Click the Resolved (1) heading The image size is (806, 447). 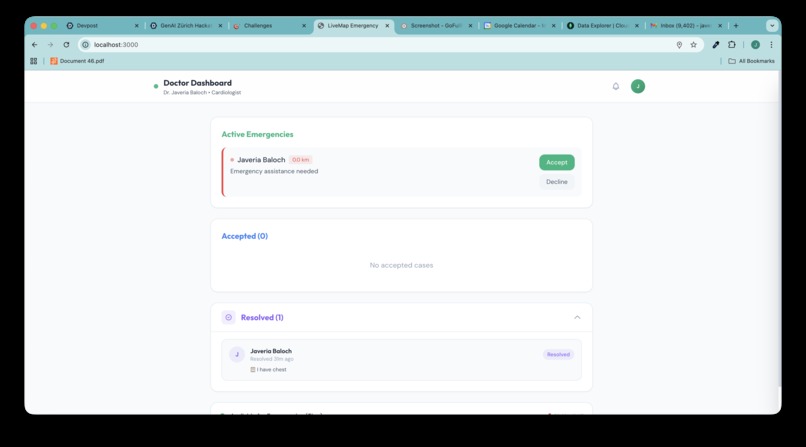262,318
